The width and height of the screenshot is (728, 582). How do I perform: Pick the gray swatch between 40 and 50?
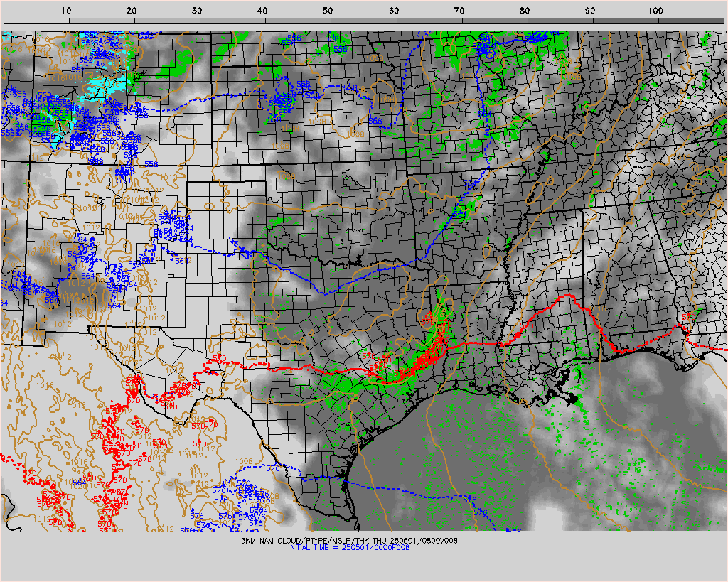[x=299, y=21]
